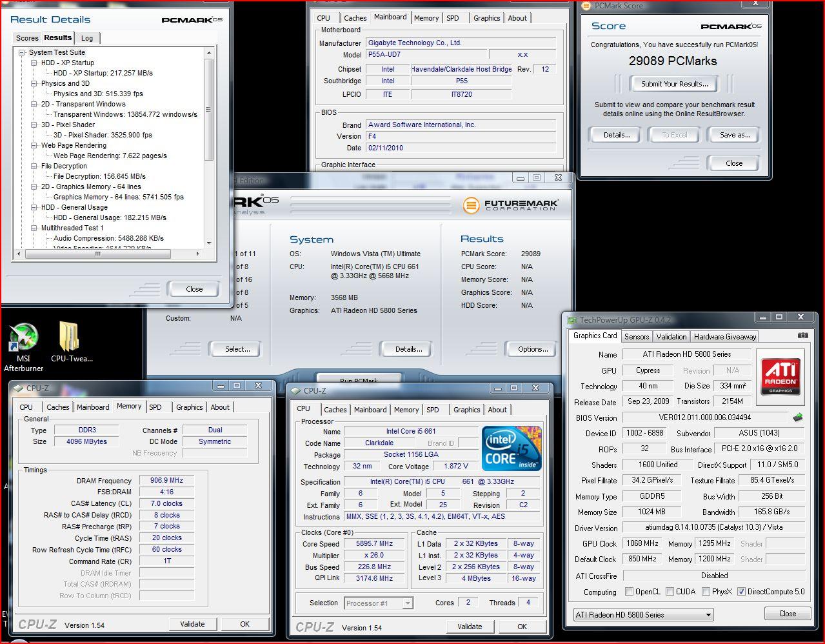Viewport: 825px width, 644px height.
Task: Click the BIOS date 02/11/2010 field
Action: tap(461, 148)
